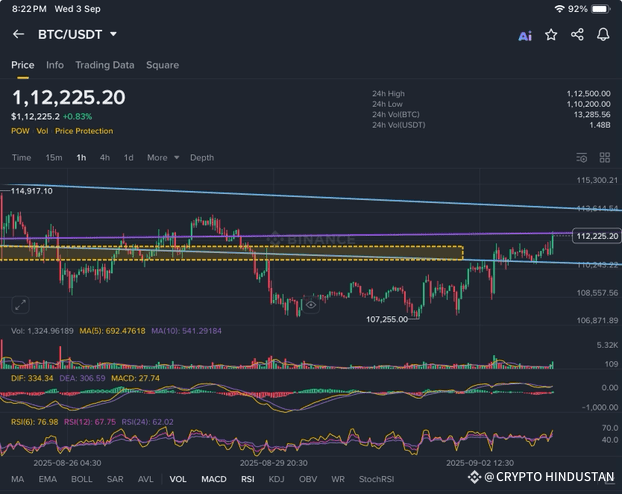
Task: Enable the OBV sub-indicator
Action: click(308, 479)
